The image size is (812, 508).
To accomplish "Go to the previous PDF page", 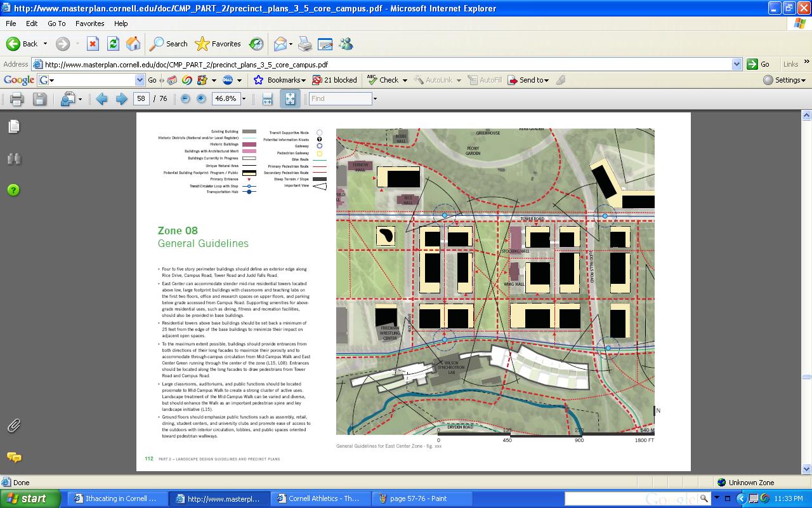I will click(101, 99).
